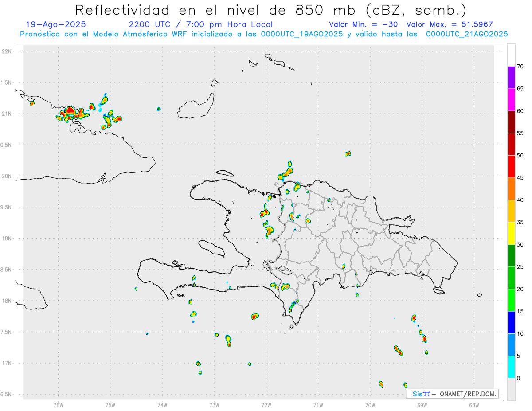Click the colorbar value label '5'
This screenshot has width=532, height=411.
[x=518, y=356]
